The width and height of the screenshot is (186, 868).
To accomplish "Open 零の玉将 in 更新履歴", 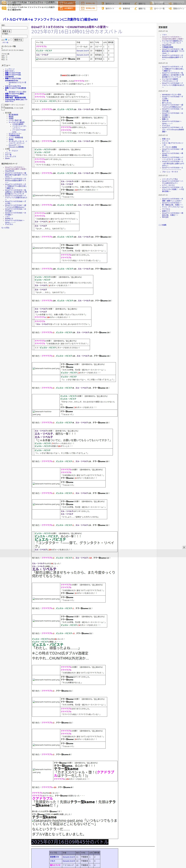I will click(165, 217).
